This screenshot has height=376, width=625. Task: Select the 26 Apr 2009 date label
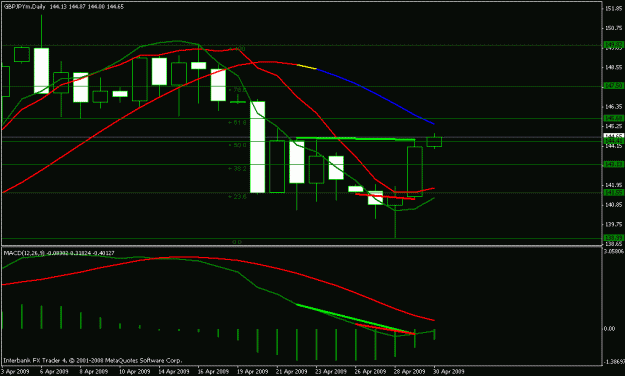pos(370,372)
